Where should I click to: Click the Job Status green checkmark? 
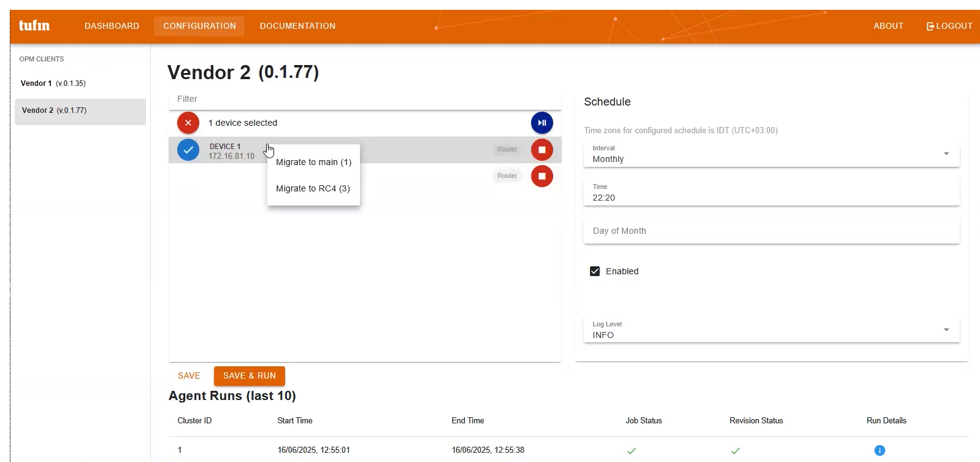(x=631, y=450)
